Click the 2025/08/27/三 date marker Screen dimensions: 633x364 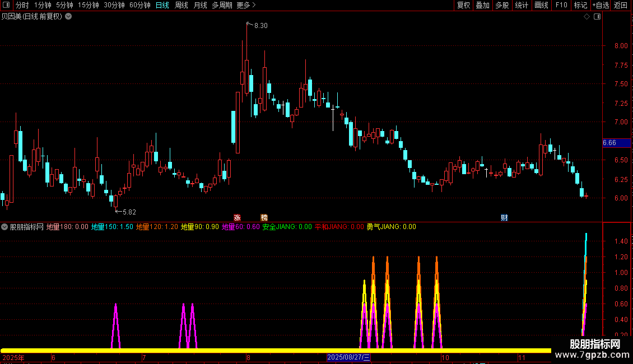348,357
